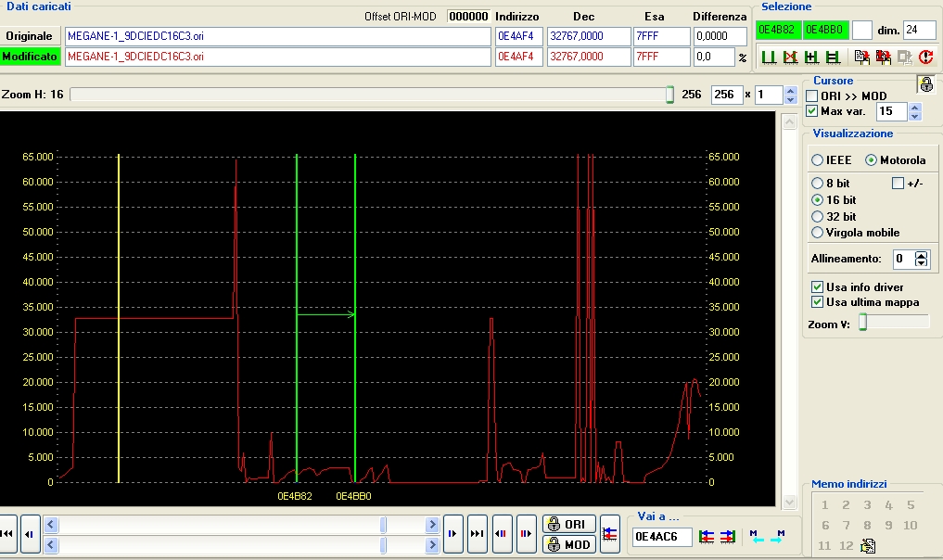Select the 32 bit radio option
Screen dimensions: 943x560
click(817, 216)
